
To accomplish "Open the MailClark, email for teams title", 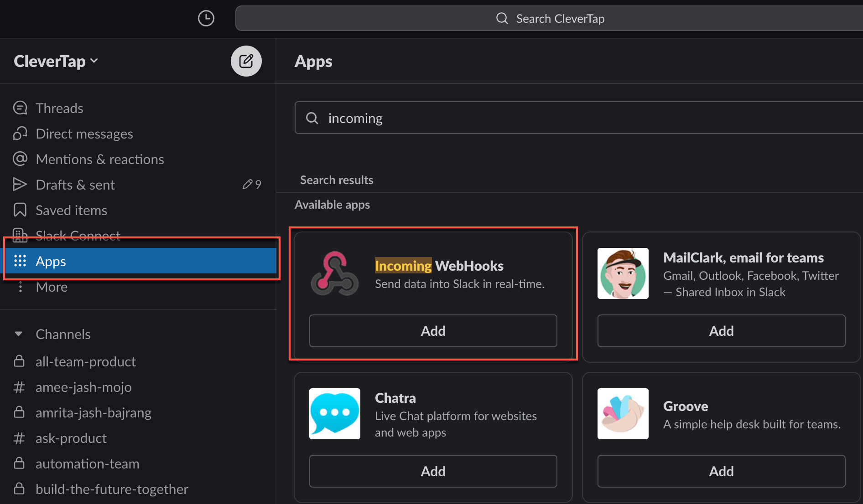I will (743, 257).
